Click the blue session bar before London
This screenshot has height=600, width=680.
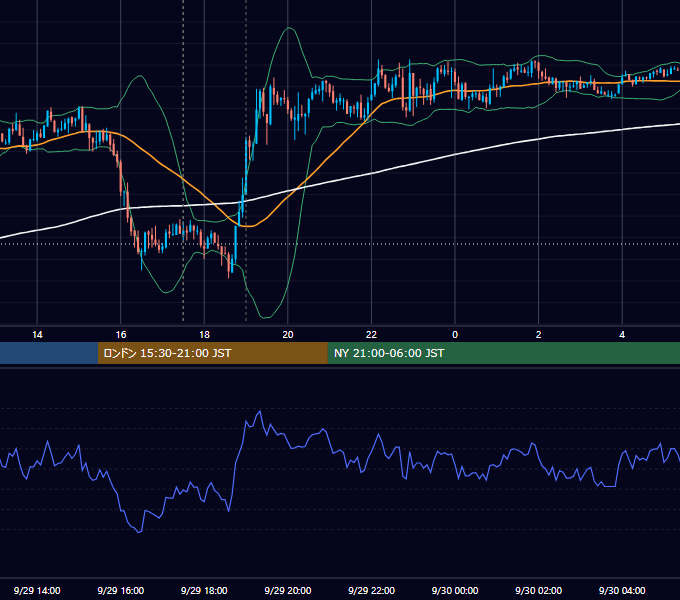[x=49, y=353]
